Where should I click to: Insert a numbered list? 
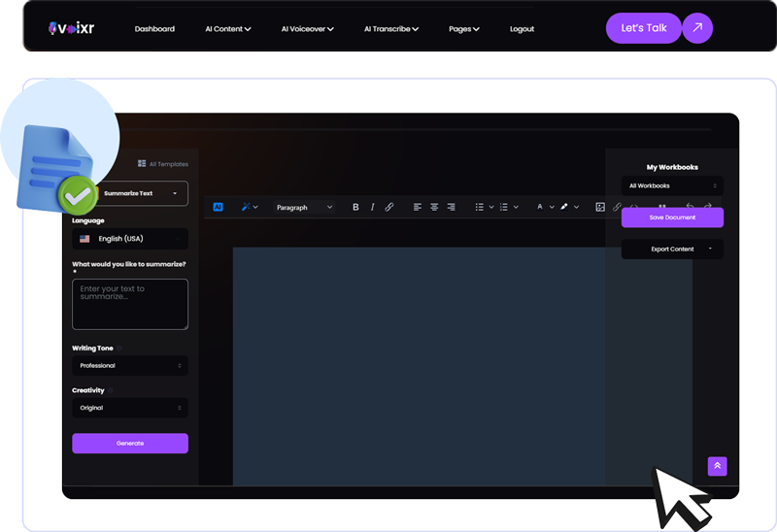[x=504, y=207]
